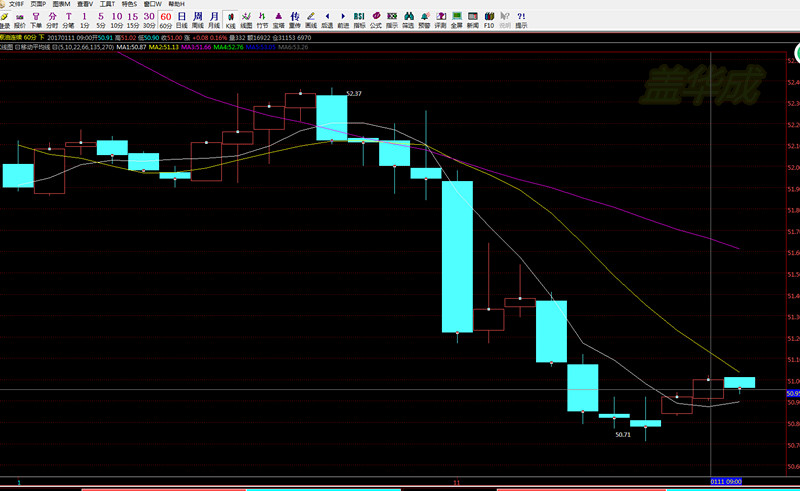Screen dimensions: 800x491
Task: Open F10 company info icon
Action: pyautogui.click(x=489, y=20)
